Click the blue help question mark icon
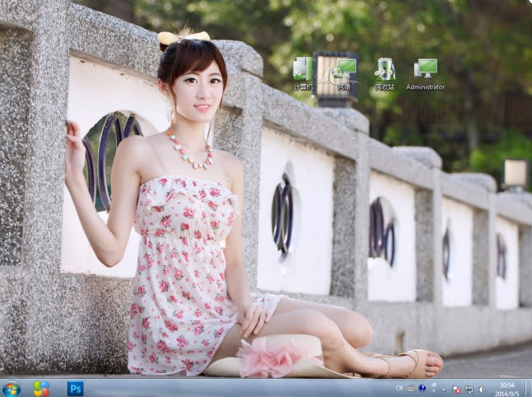 tap(422, 388)
